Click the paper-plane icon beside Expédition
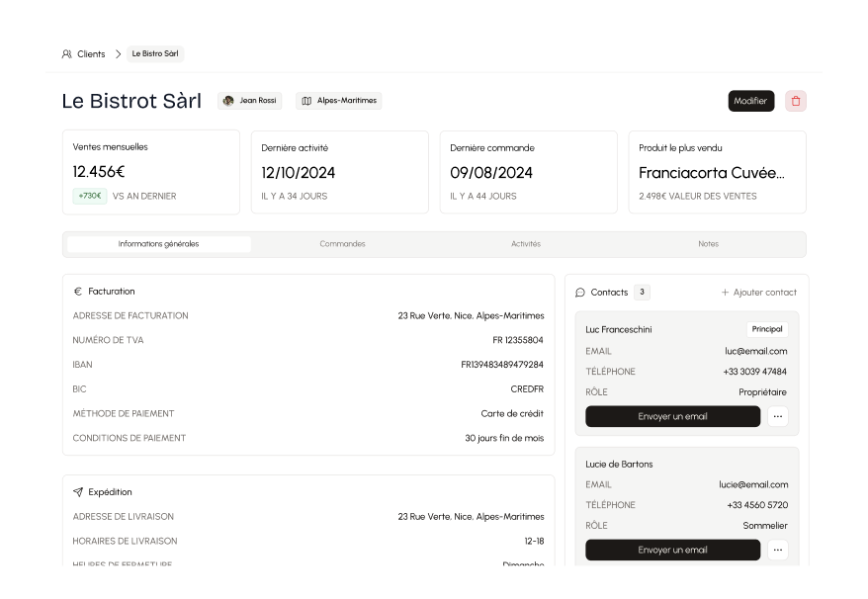This screenshot has height=599, width=868. [78, 491]
